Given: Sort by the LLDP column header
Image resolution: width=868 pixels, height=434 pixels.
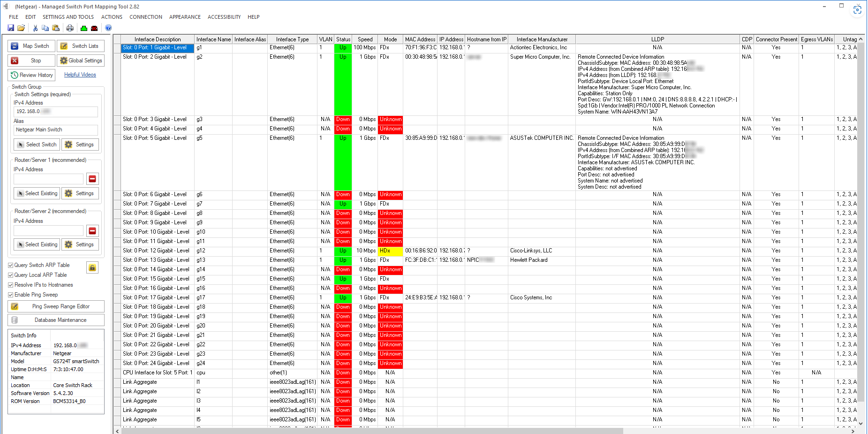Looking at the screenshot, I should click(657, 39).
